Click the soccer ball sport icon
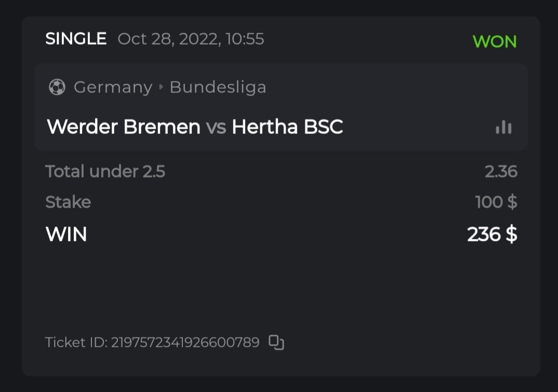Viewport: 558px width, 392px height. (57, 87)
